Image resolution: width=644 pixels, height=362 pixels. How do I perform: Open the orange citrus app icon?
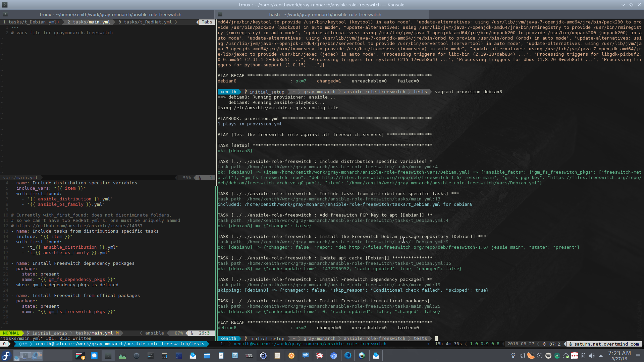click(x=291, y=356)
